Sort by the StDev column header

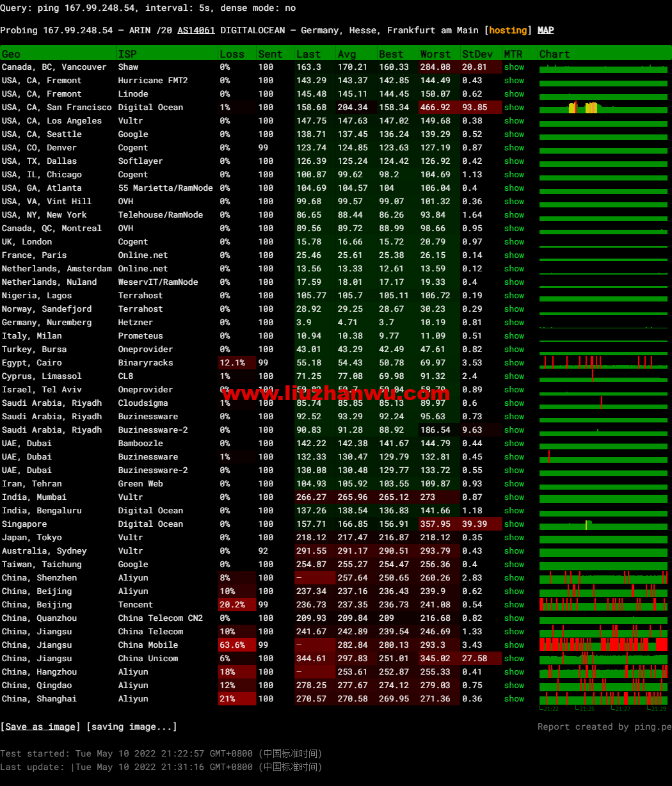(477, 54)
